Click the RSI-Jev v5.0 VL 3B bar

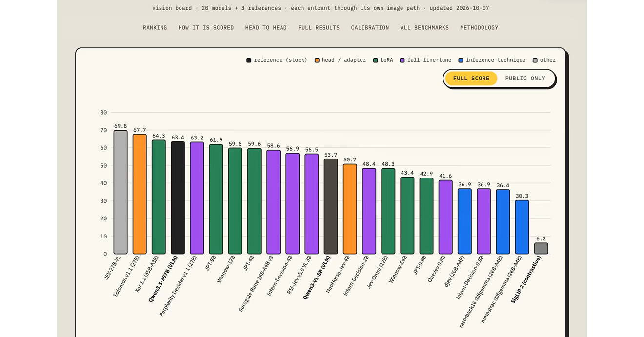coord(312,204)
